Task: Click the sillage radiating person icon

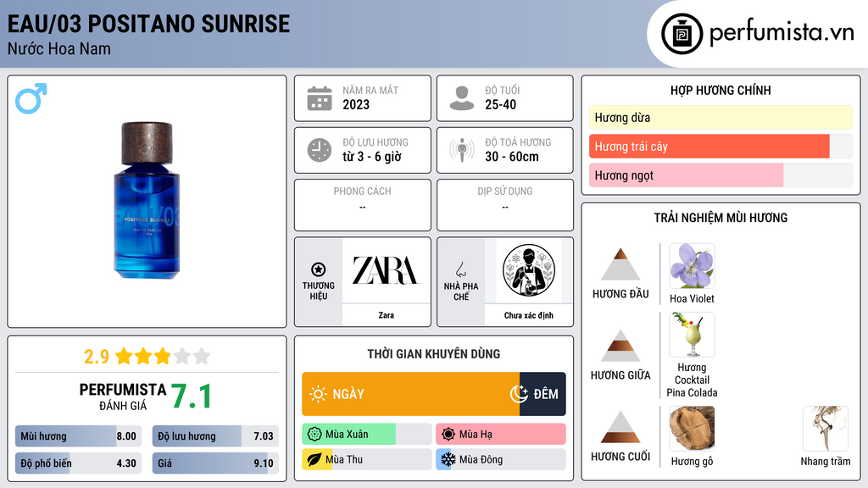Action: [462, 150]
